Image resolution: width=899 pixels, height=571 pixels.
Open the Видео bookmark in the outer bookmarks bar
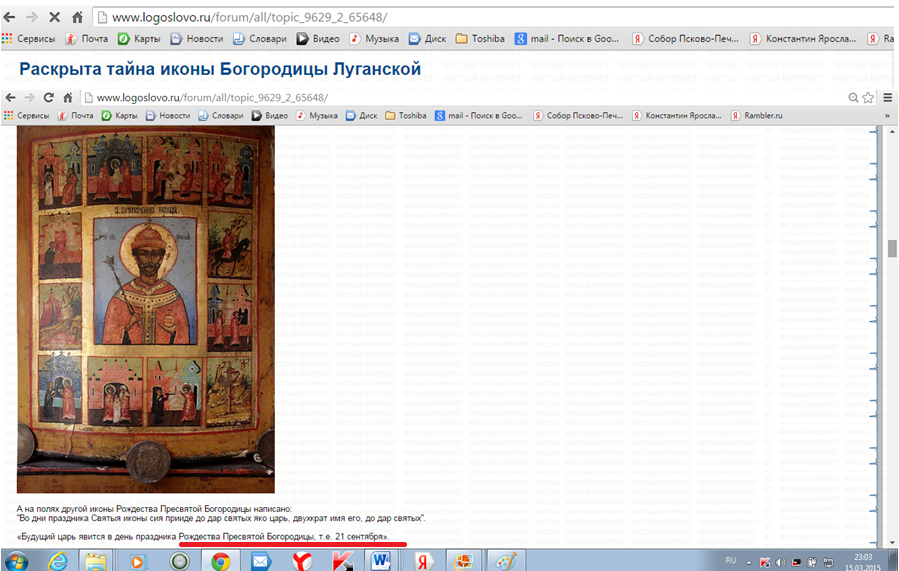pos(318,39)
